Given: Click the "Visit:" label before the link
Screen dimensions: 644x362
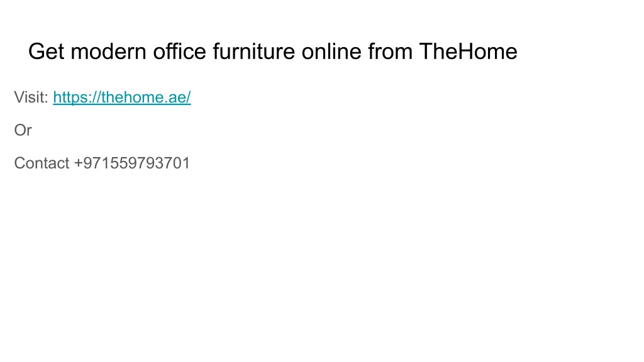Looking at the screenshot, I should pos(31,97).
